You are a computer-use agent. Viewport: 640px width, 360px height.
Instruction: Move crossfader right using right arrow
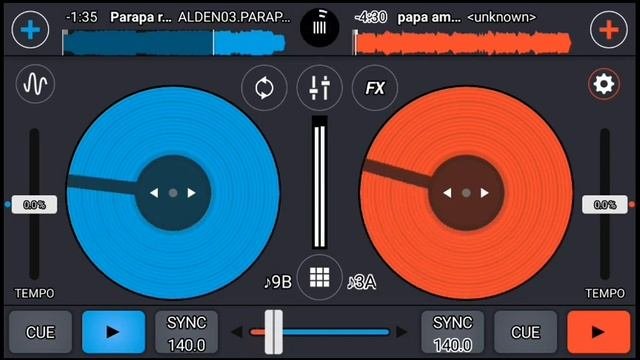tap(402, 332)
